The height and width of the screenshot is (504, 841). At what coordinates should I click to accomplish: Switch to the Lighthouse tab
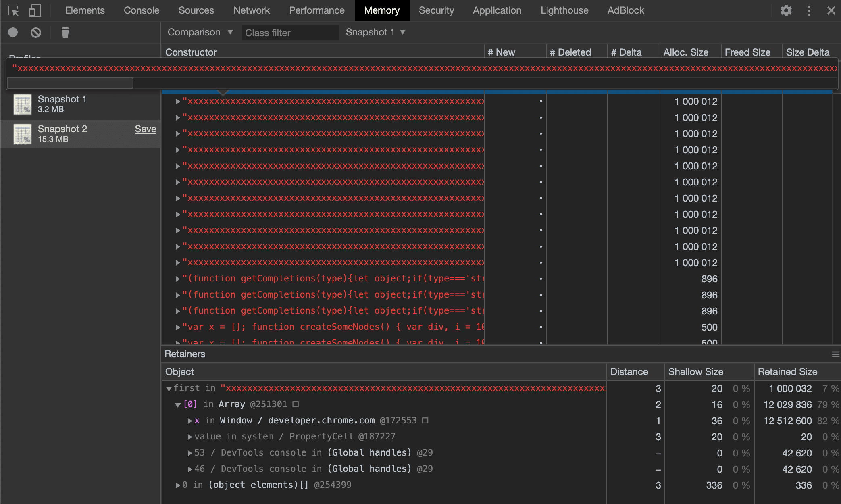point(564,10)
